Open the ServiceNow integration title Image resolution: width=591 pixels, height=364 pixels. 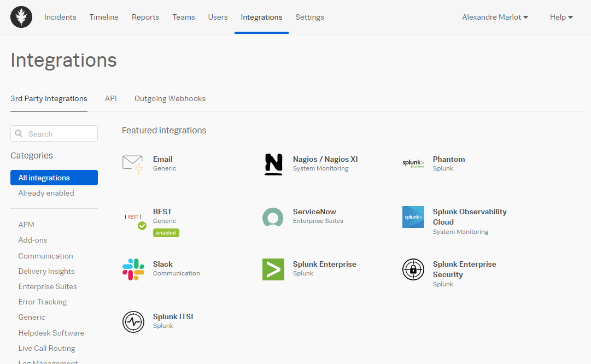click(x=314, y=212)
